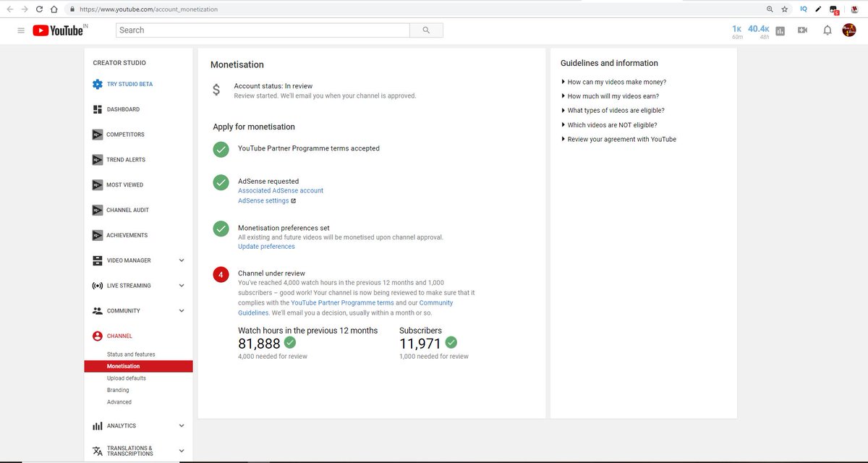Click 'Account status: In review' text
The image size is (868, 463).
(273, 86)
